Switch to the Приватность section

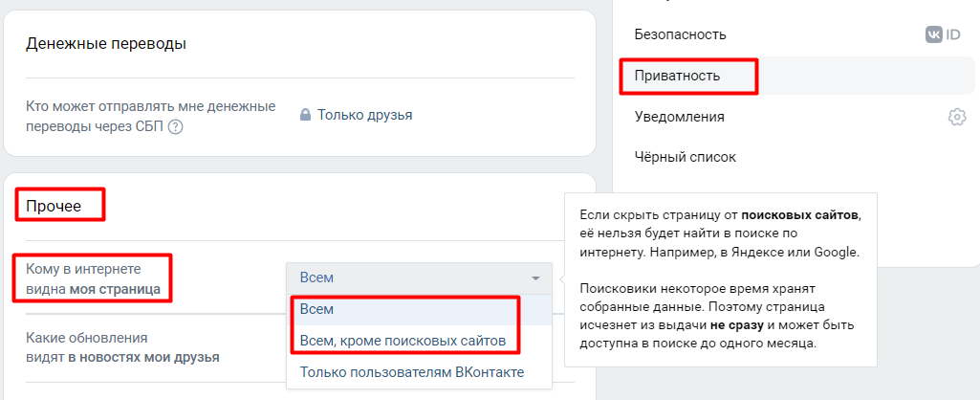pos(677,75)
